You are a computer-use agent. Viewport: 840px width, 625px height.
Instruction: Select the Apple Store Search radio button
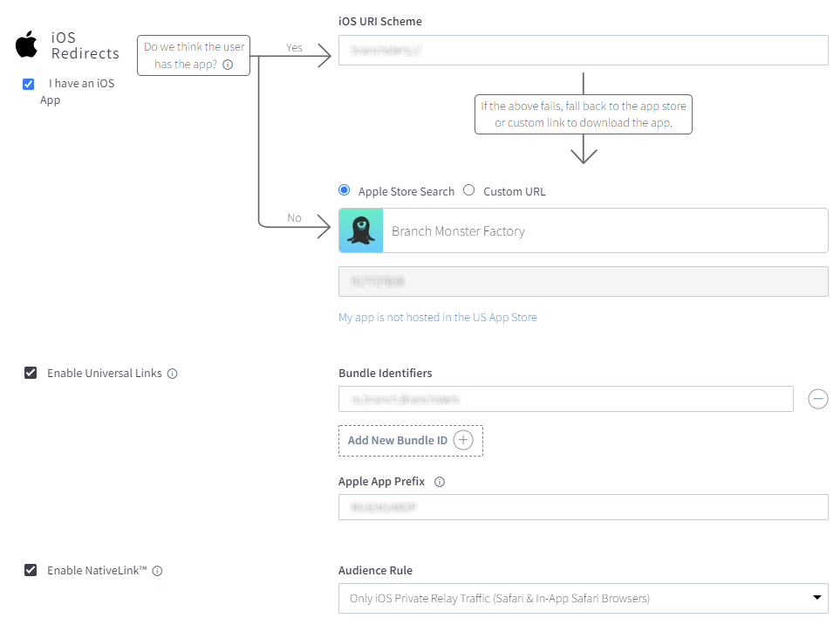(x=345, y=190)
